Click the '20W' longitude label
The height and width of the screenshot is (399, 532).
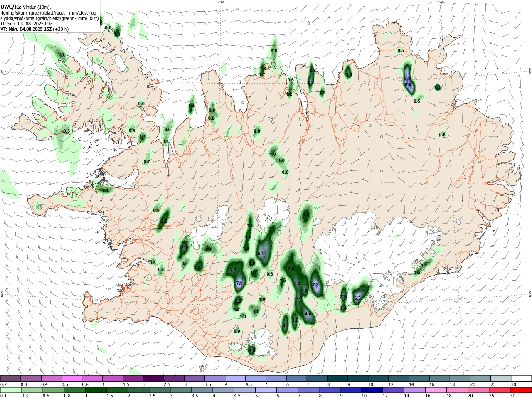[221, 2]
